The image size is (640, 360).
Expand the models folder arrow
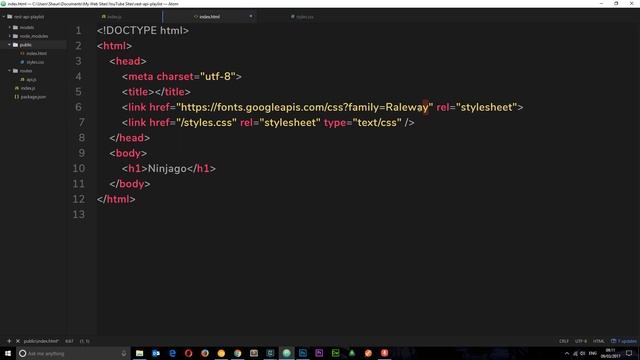10,27
